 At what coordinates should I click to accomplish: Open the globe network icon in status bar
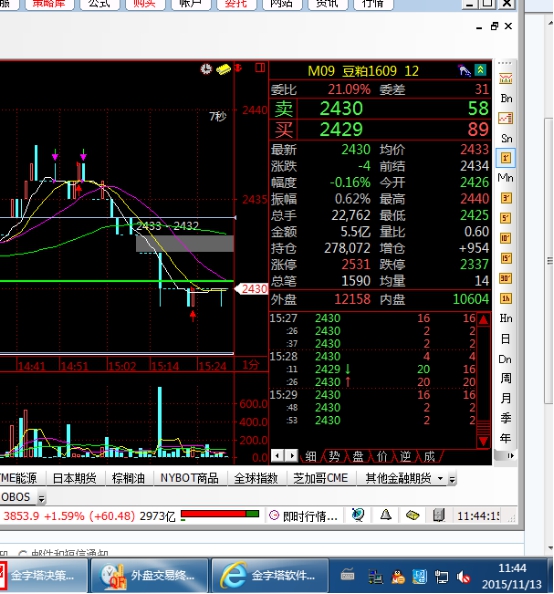(x=358, y=515)
